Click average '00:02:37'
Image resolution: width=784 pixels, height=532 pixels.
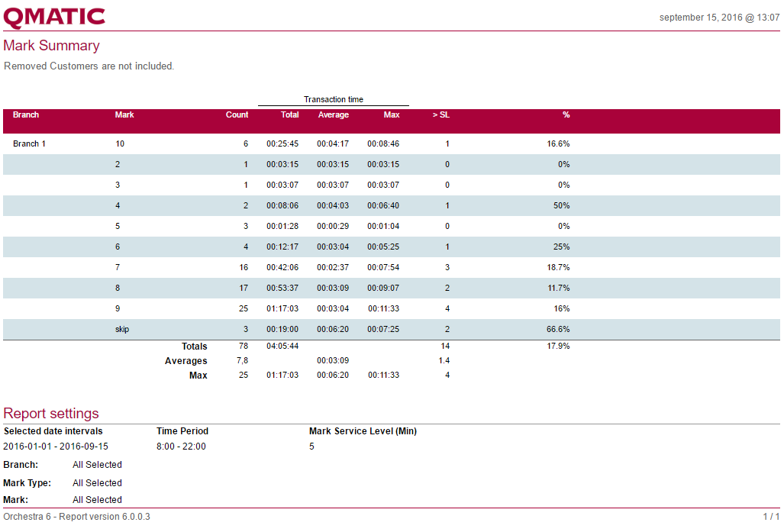pyautogui.click(x=333, y=267)
